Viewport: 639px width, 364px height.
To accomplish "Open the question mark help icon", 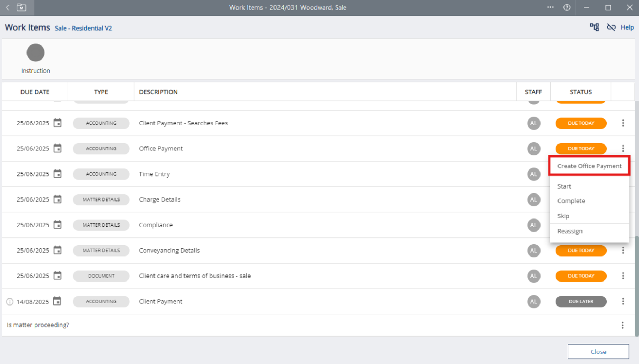I will (567, 7).
